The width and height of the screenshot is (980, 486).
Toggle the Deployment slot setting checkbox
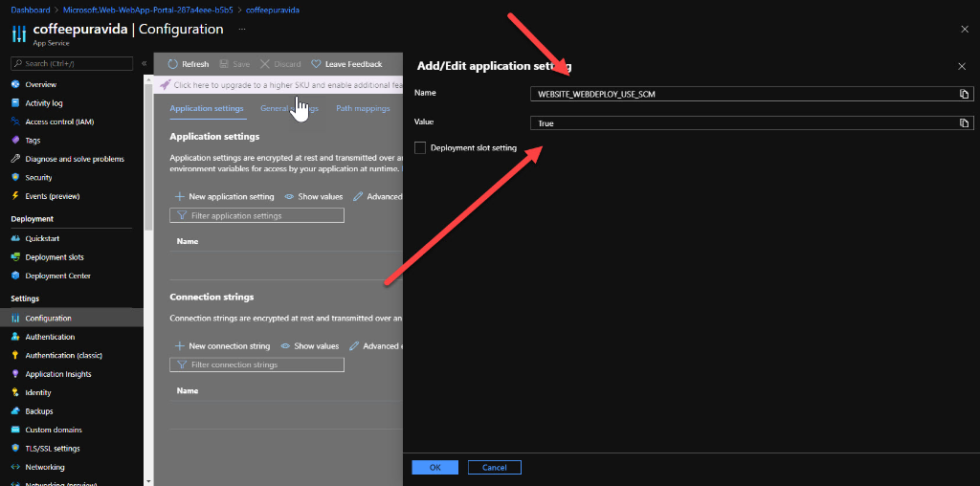(x=420, y=148)
